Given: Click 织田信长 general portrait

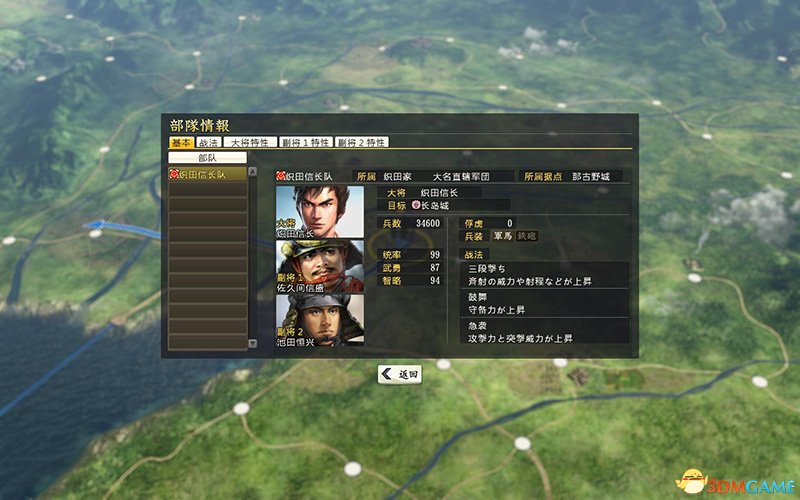Looking at the screenshot, I should point(320,212).
